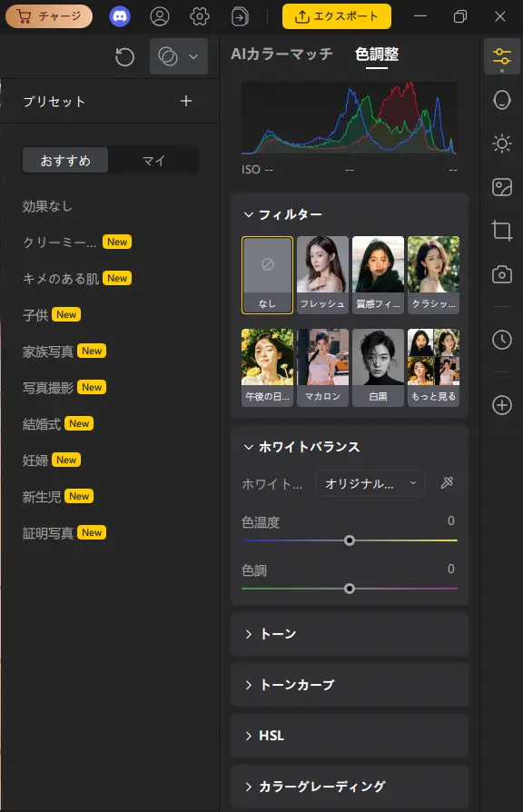523x812 pixels.
Task: Apply the マカロン filter thumbnail
Action: (x=322, y=368)
